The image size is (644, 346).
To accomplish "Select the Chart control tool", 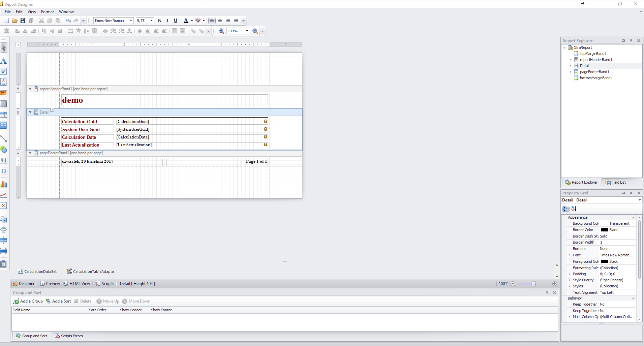I will [x=4, y=184].
